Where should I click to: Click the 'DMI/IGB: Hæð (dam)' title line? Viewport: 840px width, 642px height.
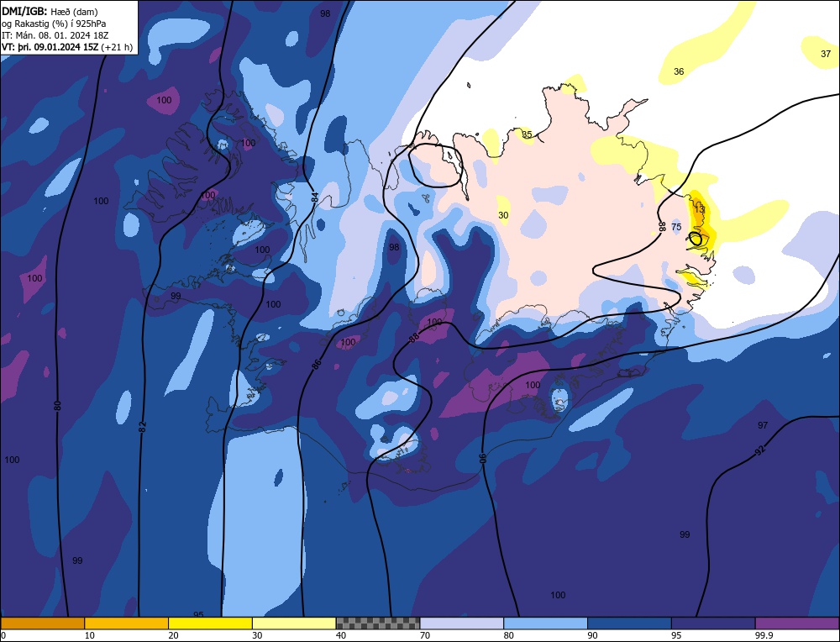(50, 11)
